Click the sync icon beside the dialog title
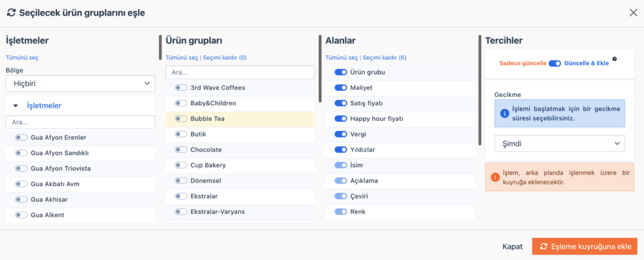 coord(11,12)
